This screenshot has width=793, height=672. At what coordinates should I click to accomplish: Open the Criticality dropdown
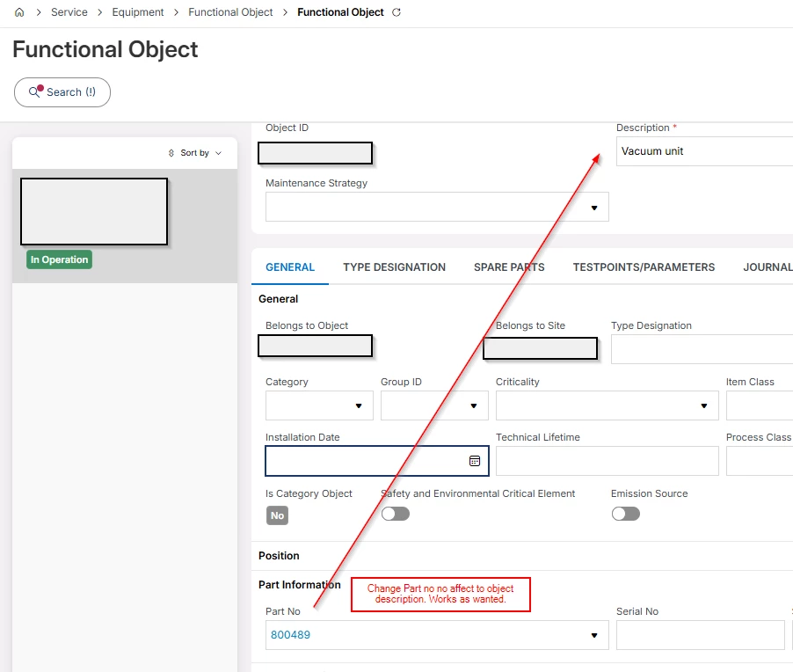pos(703,405)
